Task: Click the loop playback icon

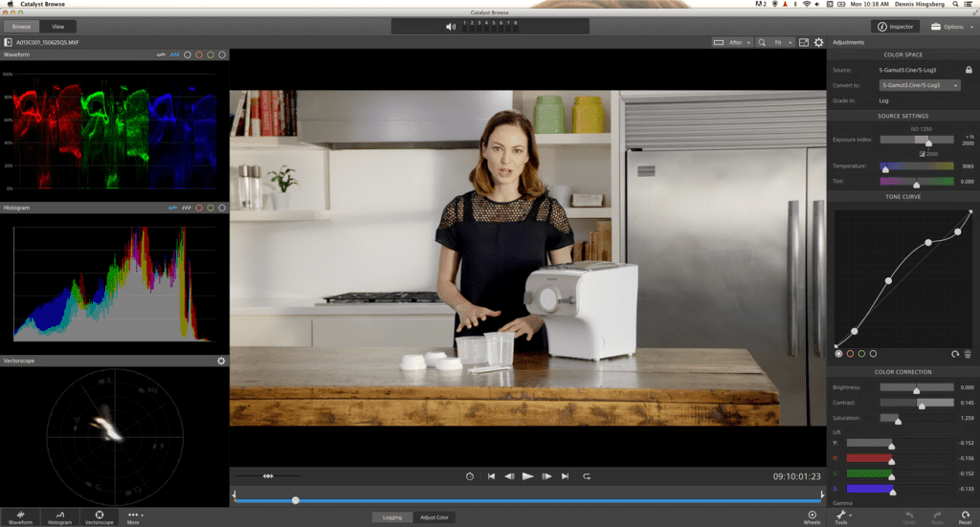Action: [x=587, y=475]
